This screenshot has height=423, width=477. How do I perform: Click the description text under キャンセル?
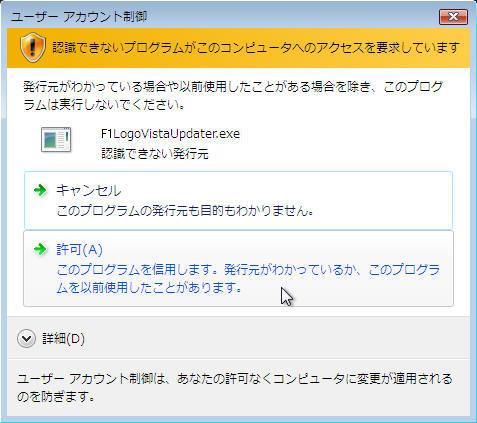click(185, 211)
